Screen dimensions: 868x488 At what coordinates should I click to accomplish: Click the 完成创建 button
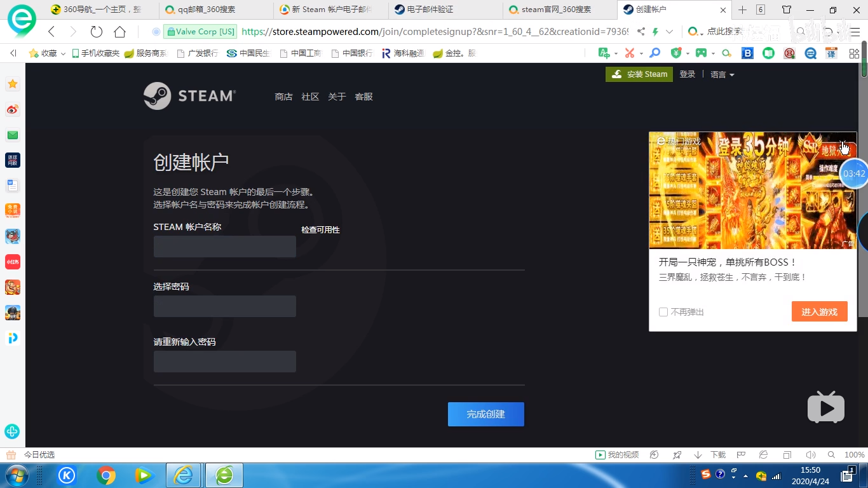pos(486,414)
